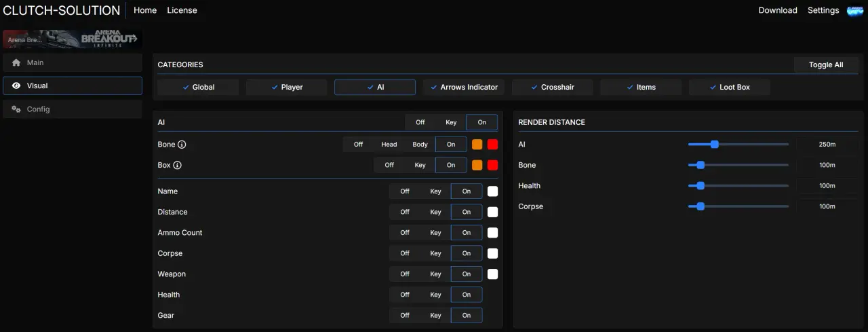This screenshot has height=332, width=868.
Task: Set Distance option to Key
Action: point(436,212)
